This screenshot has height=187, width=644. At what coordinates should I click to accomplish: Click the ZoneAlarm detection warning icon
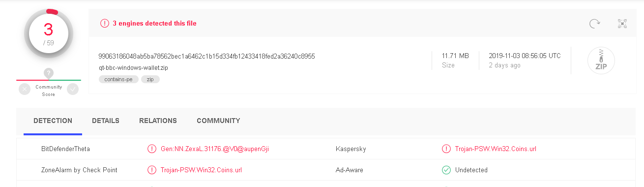tap(152, 170)
